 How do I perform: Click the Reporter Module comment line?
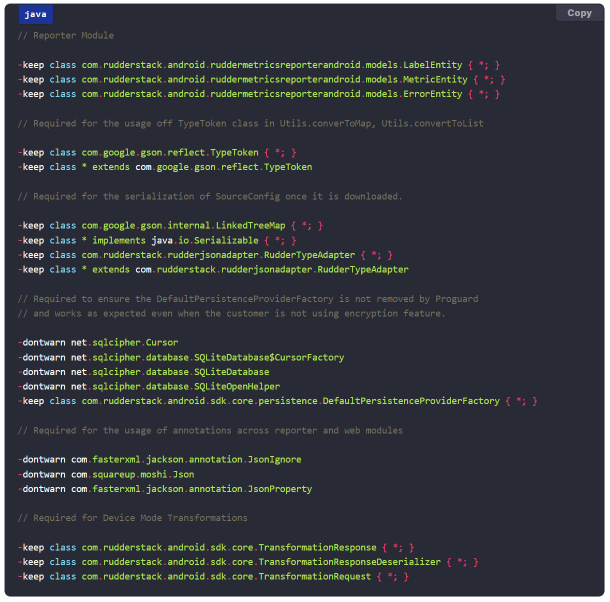66,35
